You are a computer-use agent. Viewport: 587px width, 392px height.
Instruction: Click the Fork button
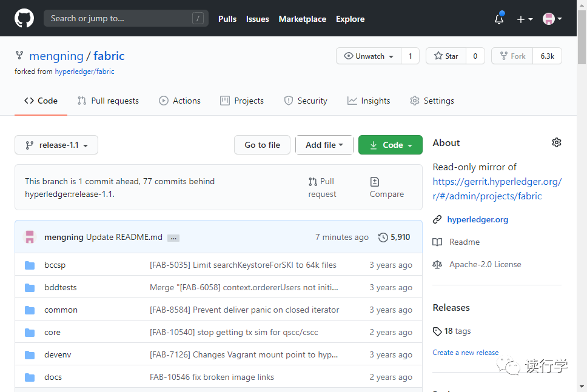[512, 56]
